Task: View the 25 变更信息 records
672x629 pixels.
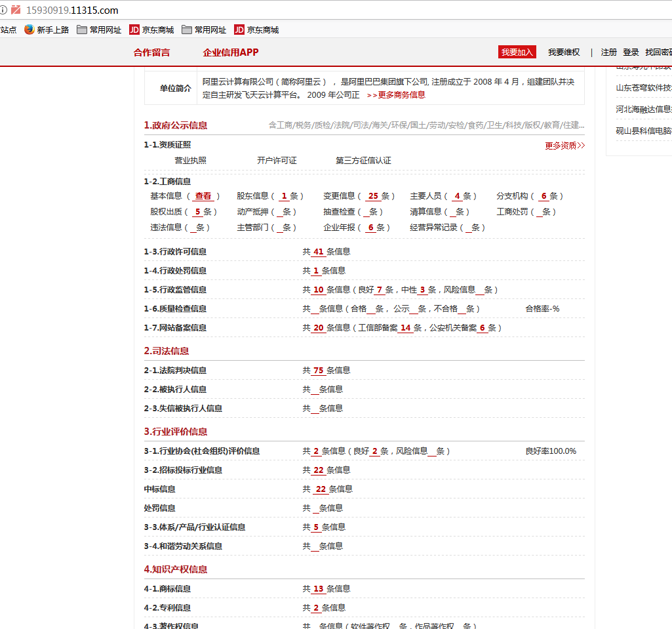Action: click(x=373, y=196)
